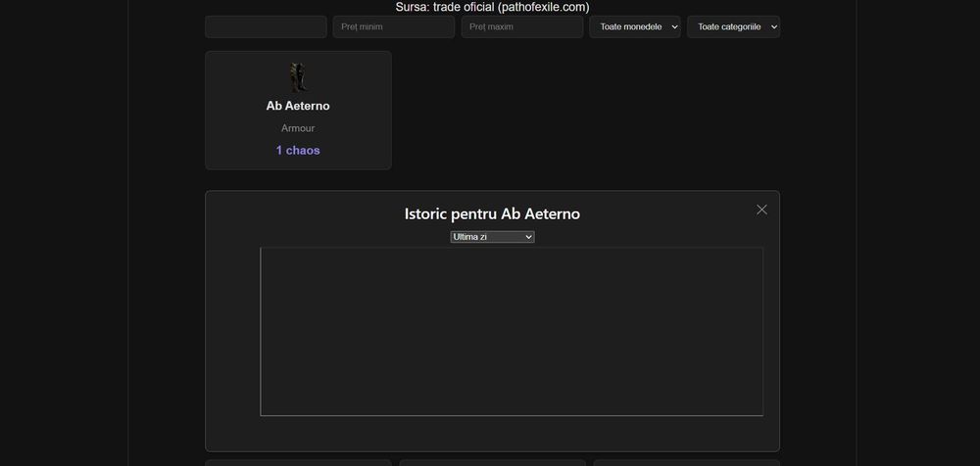
Task: Click the 1 chaos price
Action: [298, 151]
